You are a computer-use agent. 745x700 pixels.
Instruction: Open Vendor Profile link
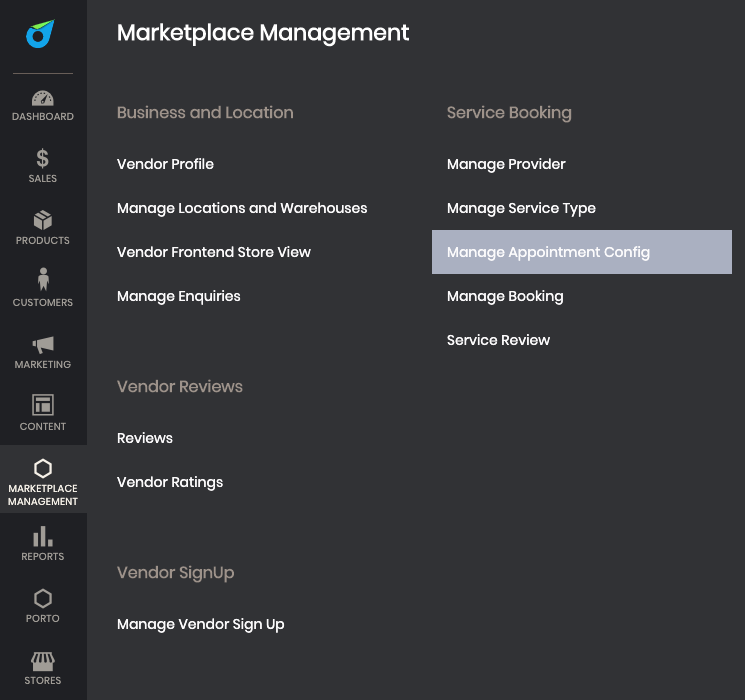[x=165, y=164]
